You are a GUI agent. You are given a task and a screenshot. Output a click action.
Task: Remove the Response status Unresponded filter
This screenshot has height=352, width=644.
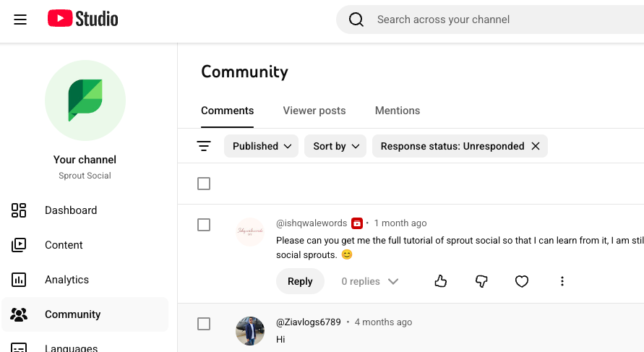click(x=536, y=146)
